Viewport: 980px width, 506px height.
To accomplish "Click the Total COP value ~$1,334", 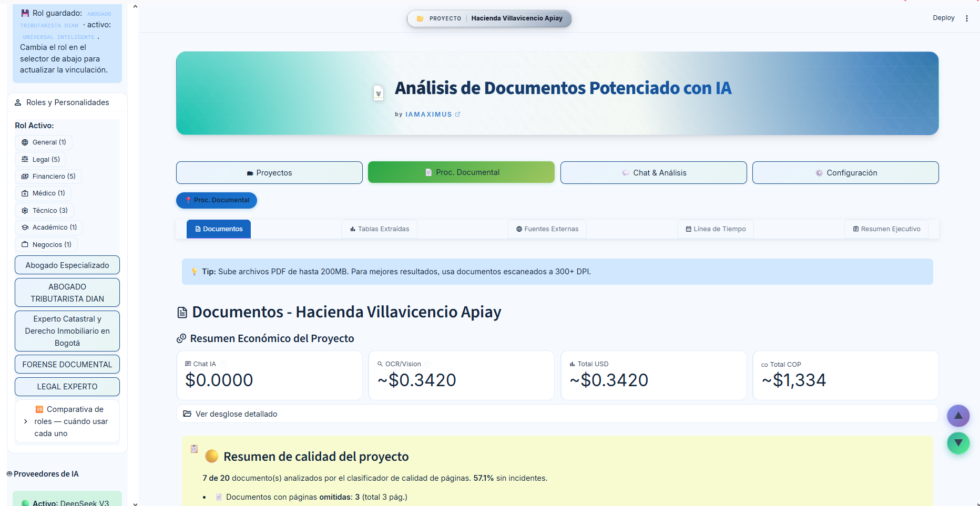I will click(x=794, y=380).
